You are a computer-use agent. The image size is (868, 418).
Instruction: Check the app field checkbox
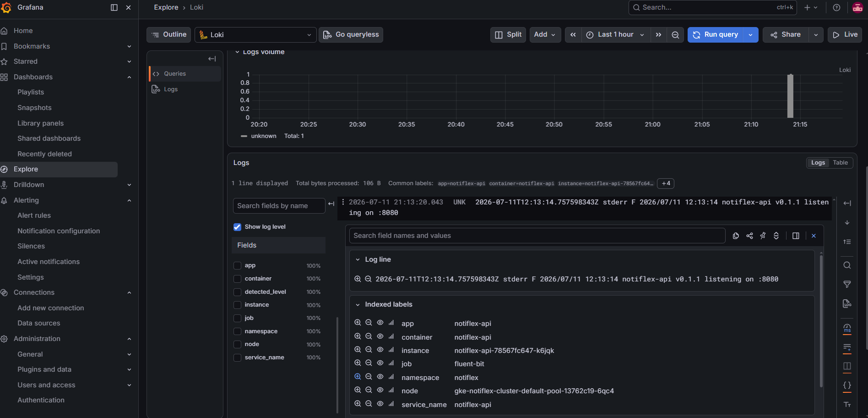click(237, 265)
